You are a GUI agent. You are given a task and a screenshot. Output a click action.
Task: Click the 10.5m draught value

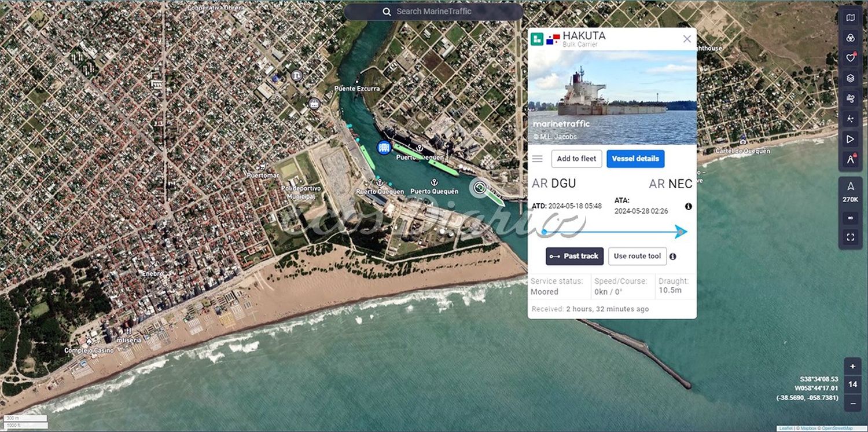coord(670,290)
